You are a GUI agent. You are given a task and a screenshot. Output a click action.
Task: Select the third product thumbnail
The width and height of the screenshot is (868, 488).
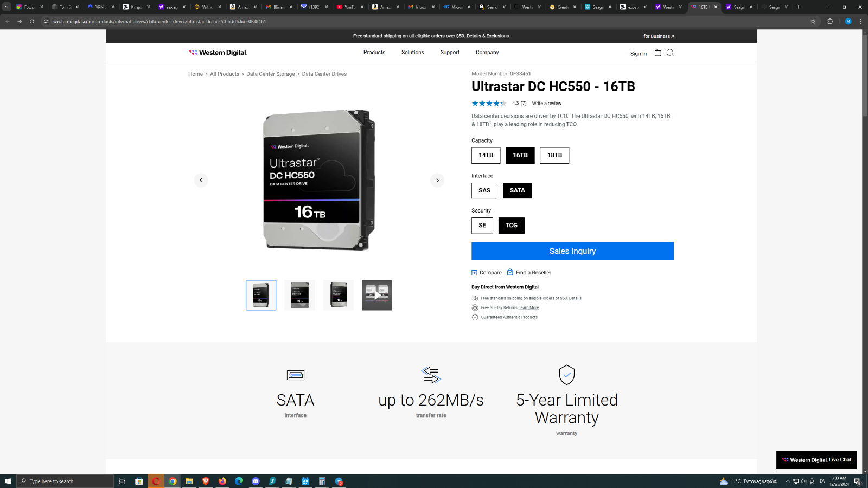click(x=339, y=295)
